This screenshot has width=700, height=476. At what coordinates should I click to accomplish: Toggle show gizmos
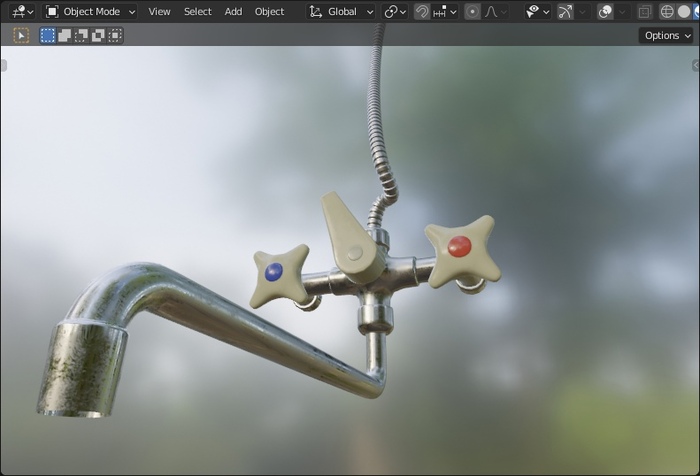point(566,12)
